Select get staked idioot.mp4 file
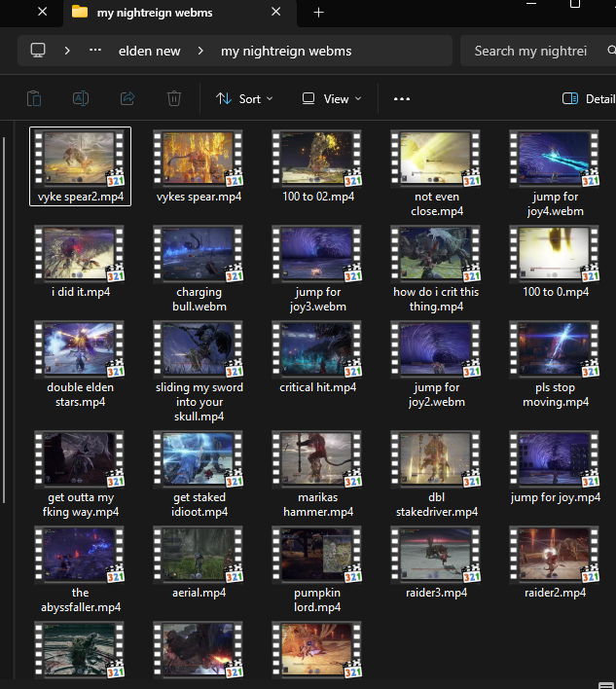 [x=199, y=474]
